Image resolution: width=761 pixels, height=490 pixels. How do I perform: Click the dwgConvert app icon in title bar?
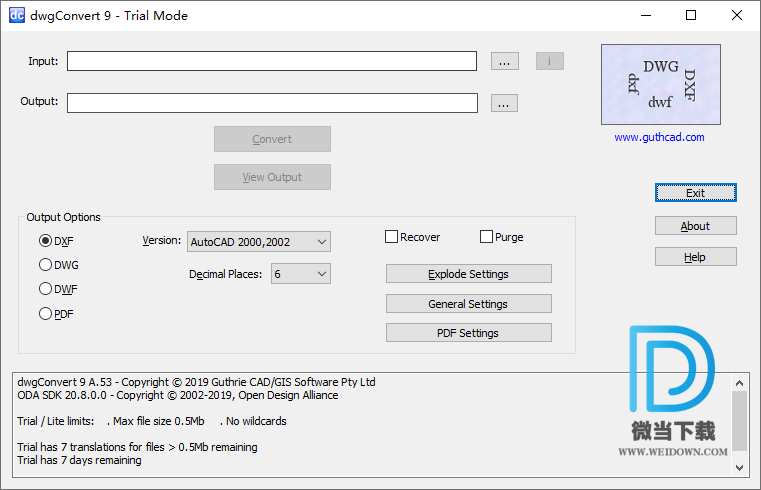(17, 15)
